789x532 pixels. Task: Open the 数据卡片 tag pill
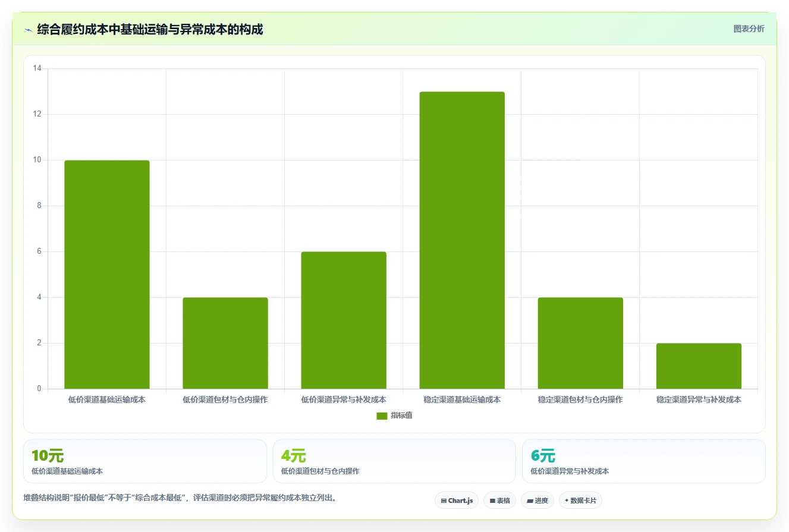pyautogui.click(x=580, y=500)
